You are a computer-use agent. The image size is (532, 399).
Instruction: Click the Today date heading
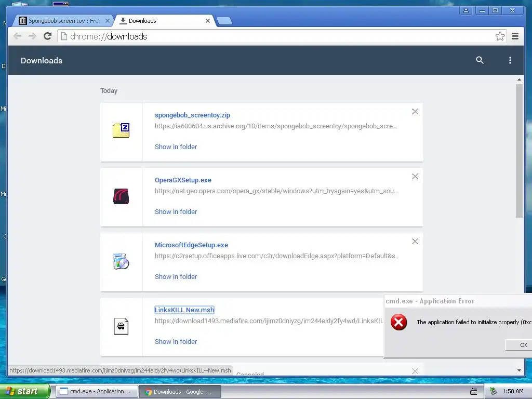109,90
